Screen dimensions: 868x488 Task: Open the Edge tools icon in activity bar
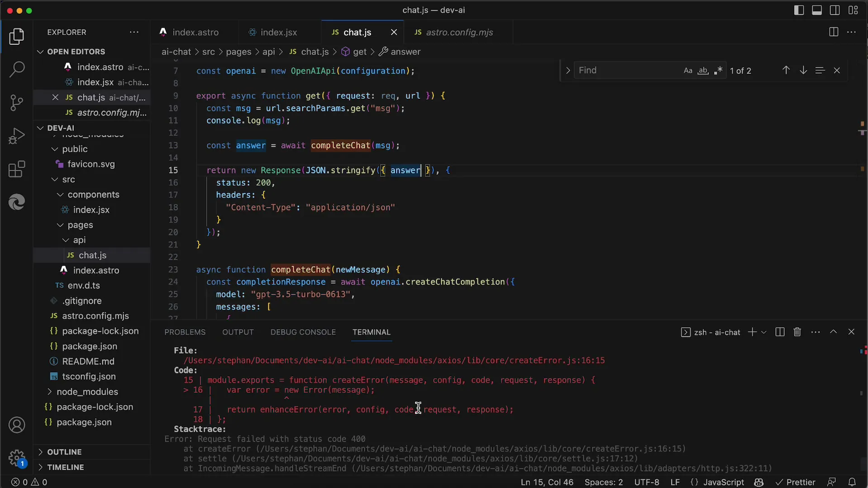pyautogui.click(x=17, y=202)
